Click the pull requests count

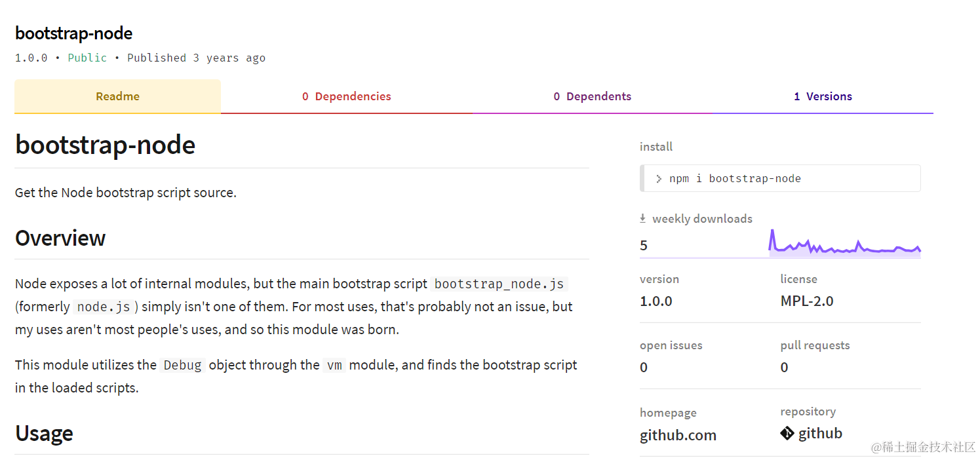click(784, 367)
